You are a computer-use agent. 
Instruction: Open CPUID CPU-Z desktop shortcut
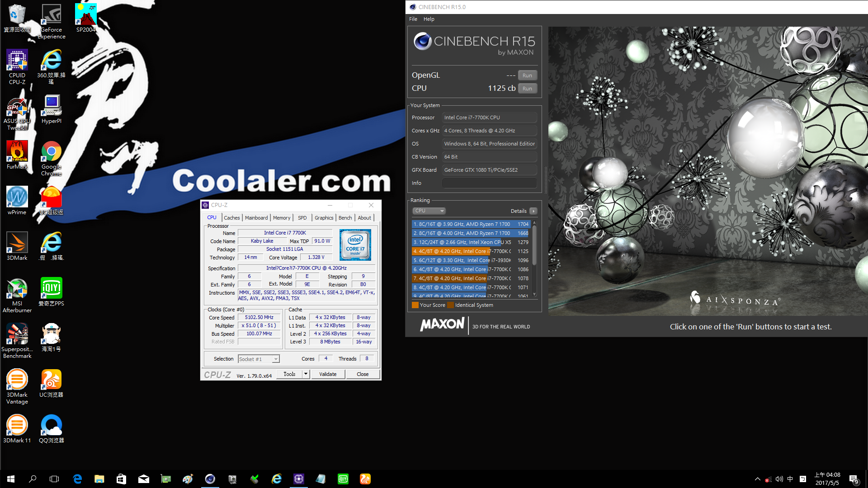pos(17,66)
